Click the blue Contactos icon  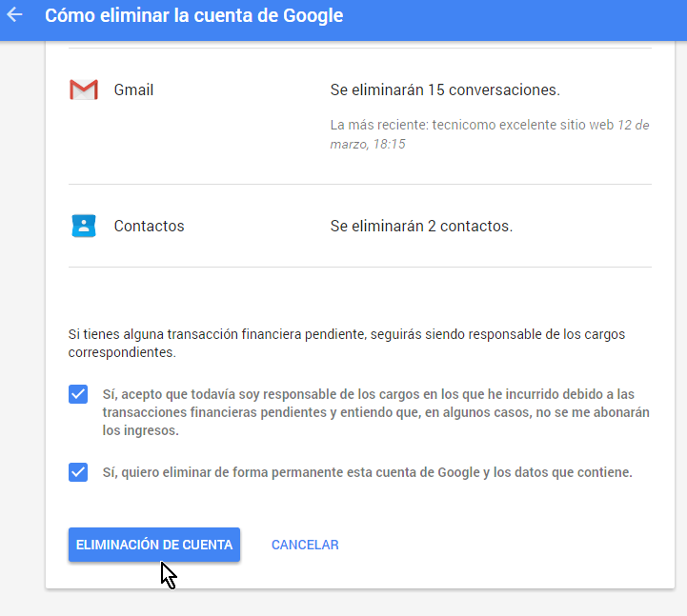point(84,226)
